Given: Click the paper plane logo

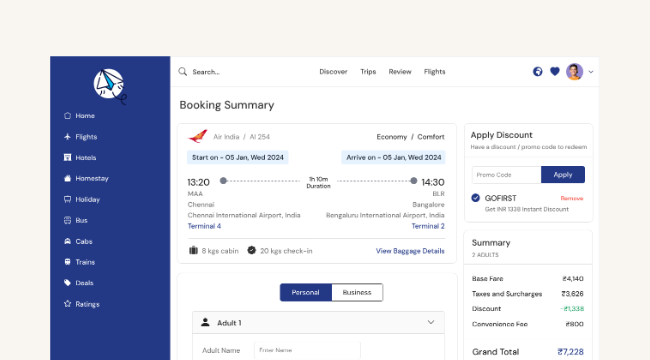Looking at the screenshot, I should coord(109,85).
